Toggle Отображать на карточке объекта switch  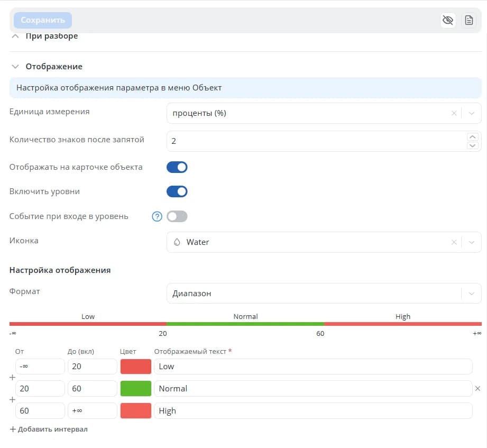177,167
